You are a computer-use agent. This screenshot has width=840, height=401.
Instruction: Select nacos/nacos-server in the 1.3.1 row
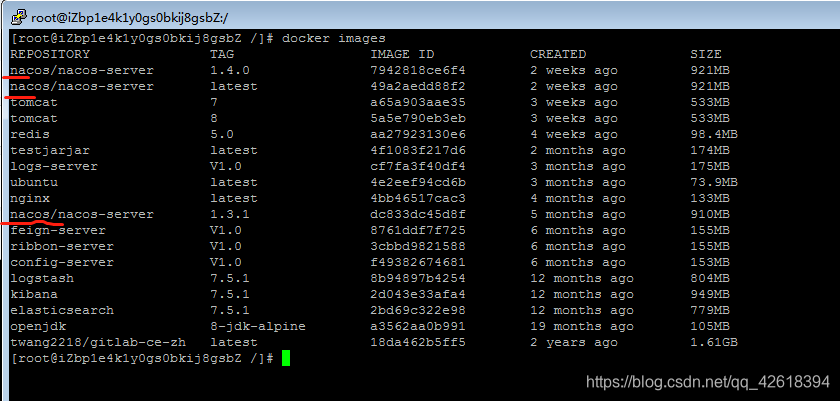[x=82, y=215]
